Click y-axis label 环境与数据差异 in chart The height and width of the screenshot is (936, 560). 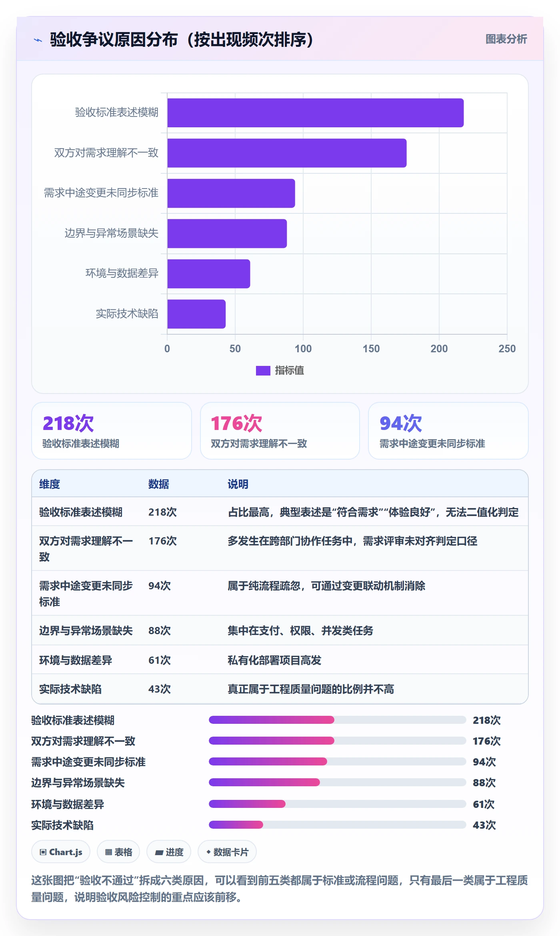coord(122,273)
